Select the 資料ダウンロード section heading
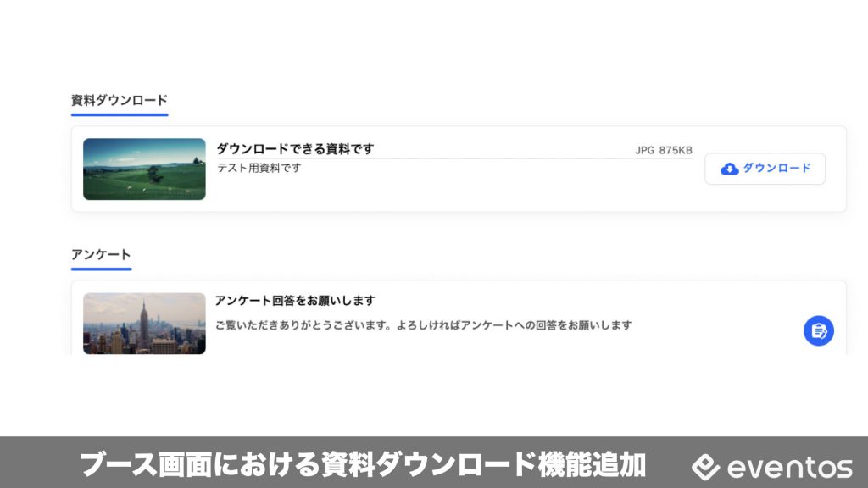This screenshot has width=868, height=488. coord(119,100)
